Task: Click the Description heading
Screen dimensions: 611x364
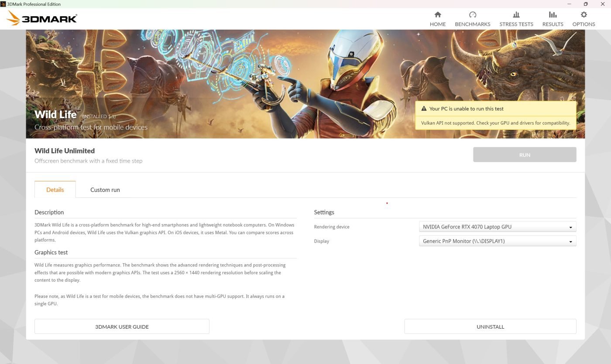Action: click(49, 212)
